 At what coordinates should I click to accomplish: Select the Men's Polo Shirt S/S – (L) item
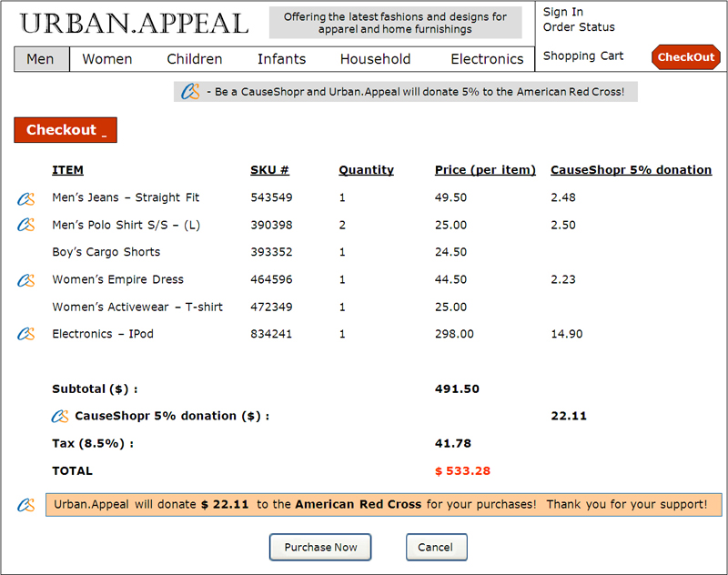pyautogui.click(x=126, y=225)
